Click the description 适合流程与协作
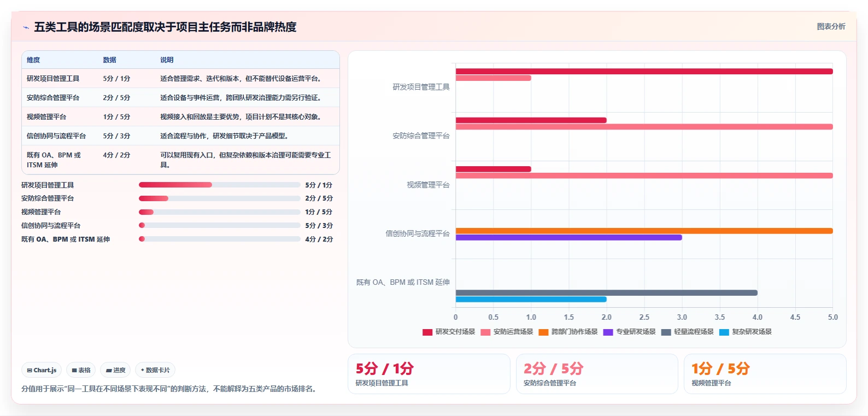This screenshot has height=416, width=868. click(225, 136)
